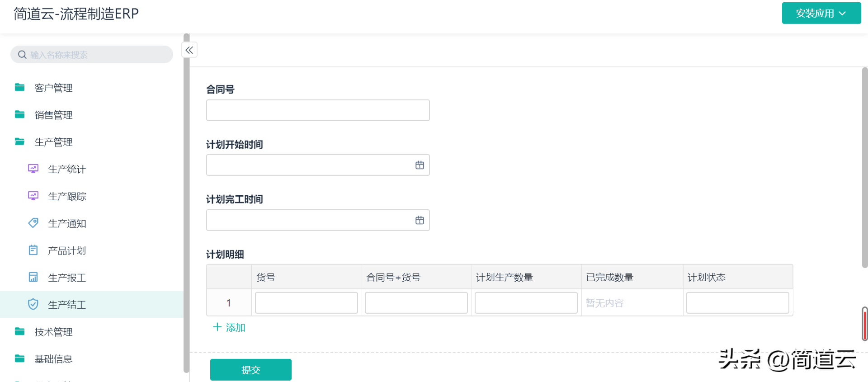This screenshot has height=382, width=868.
Task: Click the 合同号 input field
Action: tap(317, 110)
